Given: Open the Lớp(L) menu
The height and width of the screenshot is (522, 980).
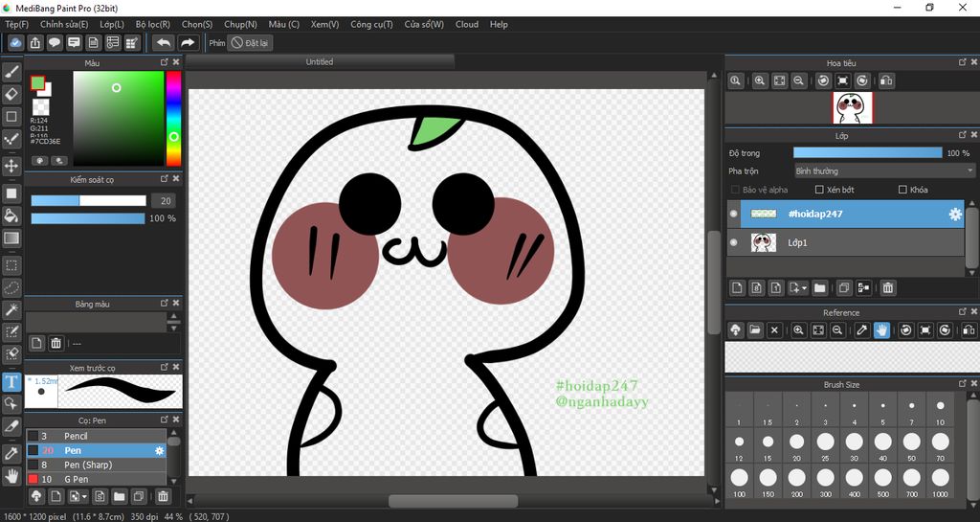Looking at the screenshot, I should pyautogui.click(x=112, y=24).
